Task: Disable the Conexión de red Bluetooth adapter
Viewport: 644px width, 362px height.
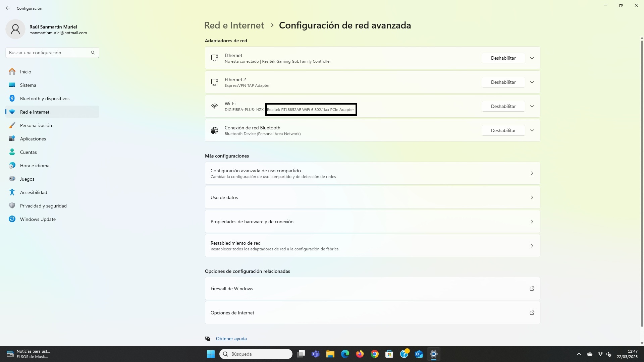Action: (x=503, y=130)
